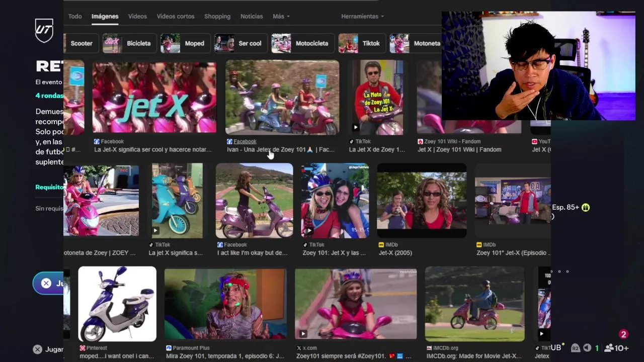The image size is (644, 362).
Task: Open the Ivan Facebook scooter group image
Action: pos(282,98)
